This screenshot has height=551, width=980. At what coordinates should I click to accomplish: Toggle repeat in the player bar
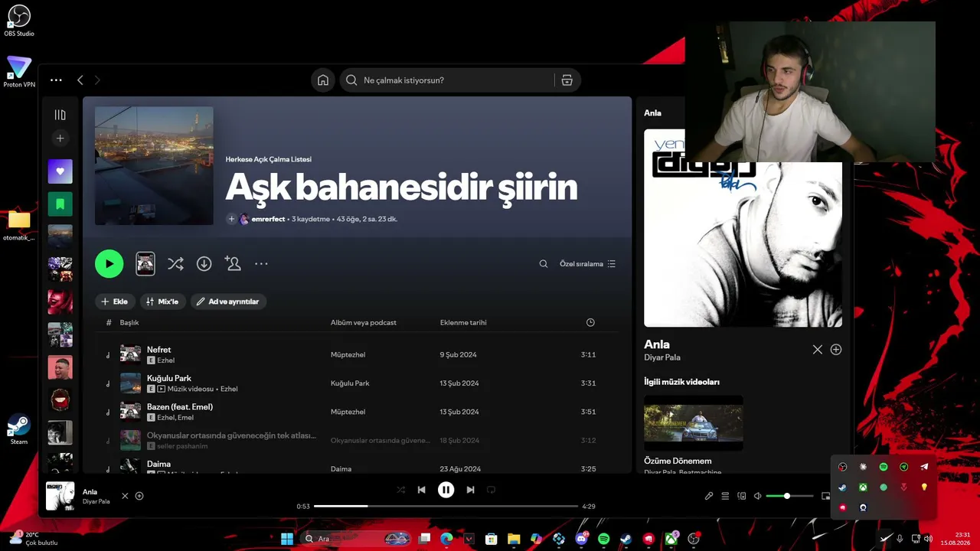click(492, 490)
